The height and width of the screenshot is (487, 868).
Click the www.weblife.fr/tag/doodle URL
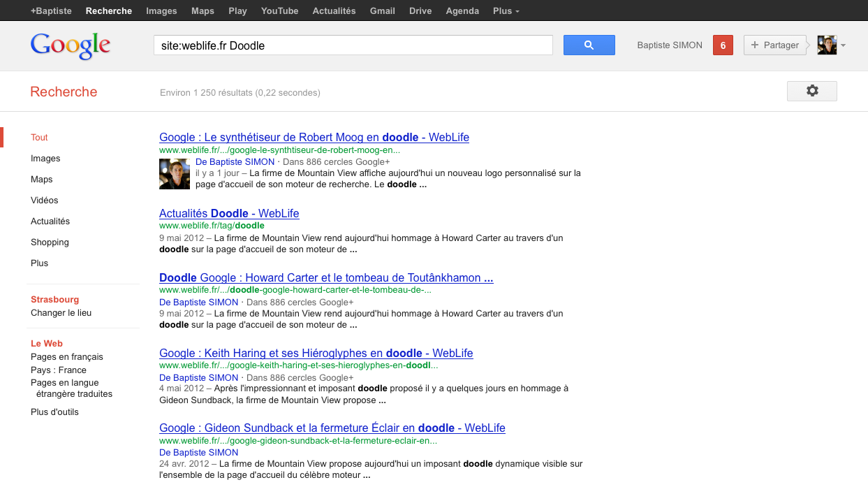point(212,226)
